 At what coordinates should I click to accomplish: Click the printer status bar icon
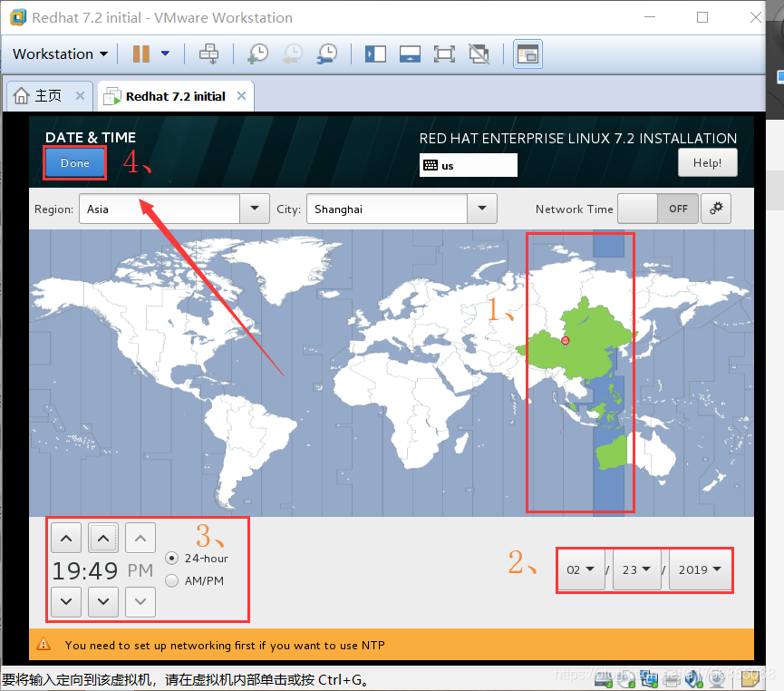pos(672,679)
